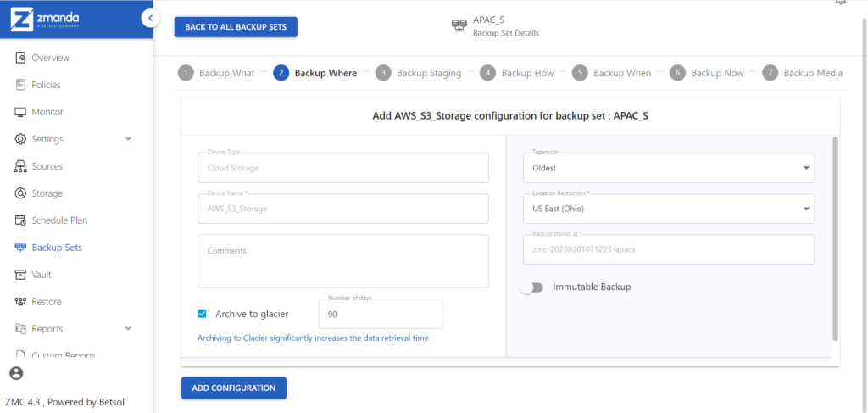Click the Policies sidebar icon
The height and width of the screenshot is (413, 868).
[20, 85]
